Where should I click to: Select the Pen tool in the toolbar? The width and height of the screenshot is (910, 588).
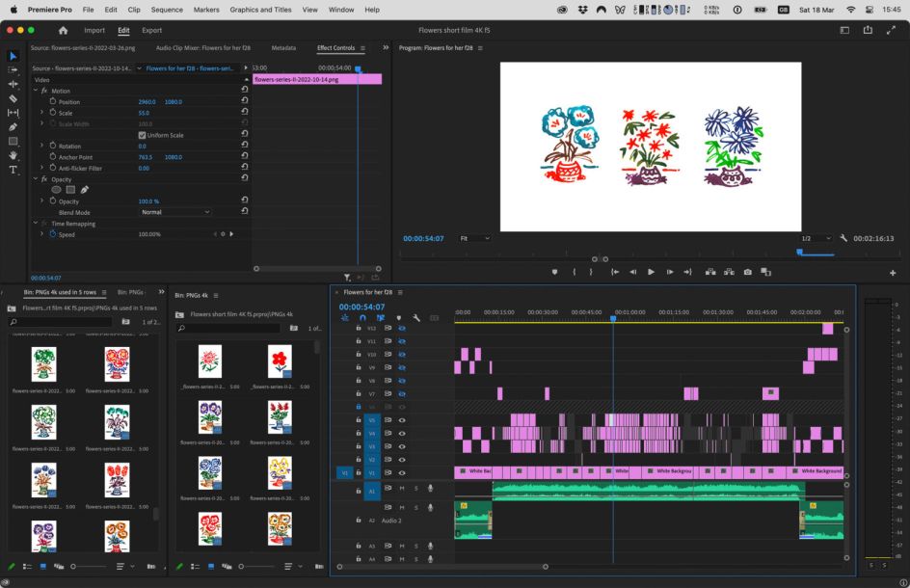(x=13, y=126)
